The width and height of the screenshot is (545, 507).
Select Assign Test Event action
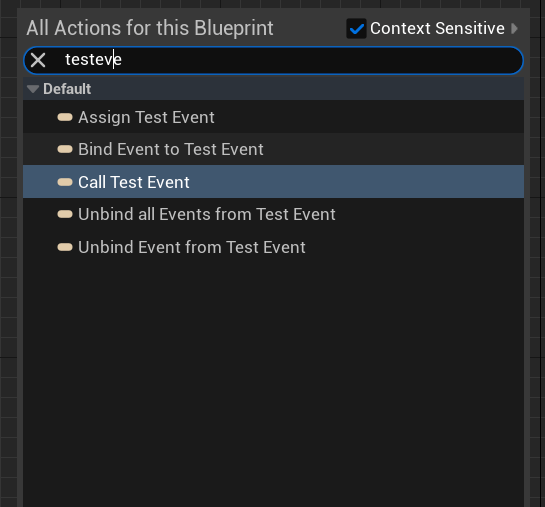(274, 117)
